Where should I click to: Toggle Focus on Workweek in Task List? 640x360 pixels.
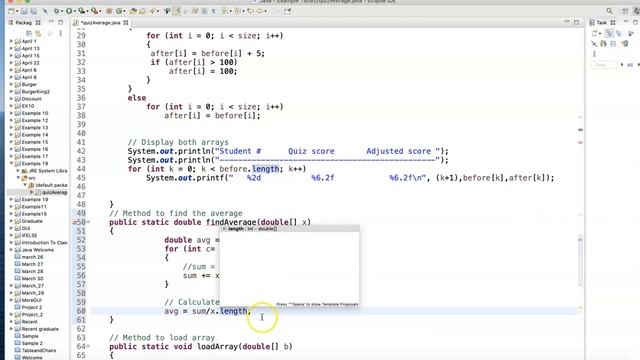pyautogui.click(x=631, y=33)
